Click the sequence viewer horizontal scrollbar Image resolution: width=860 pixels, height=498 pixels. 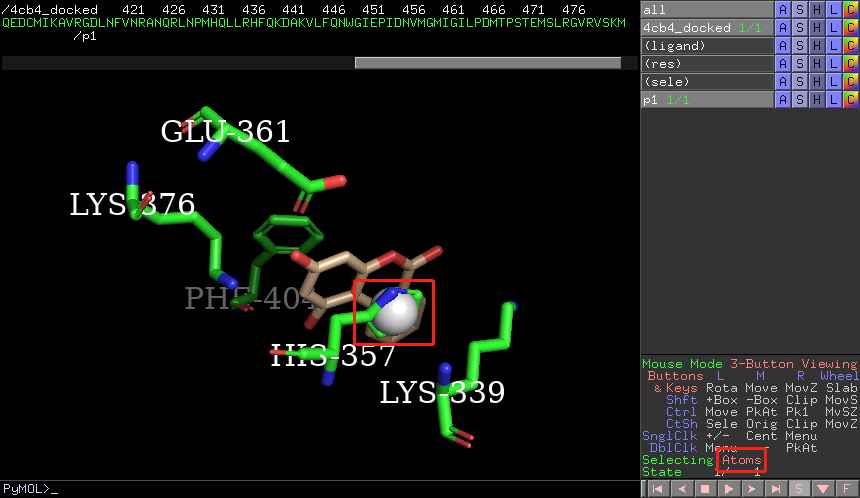click(487, 63)
